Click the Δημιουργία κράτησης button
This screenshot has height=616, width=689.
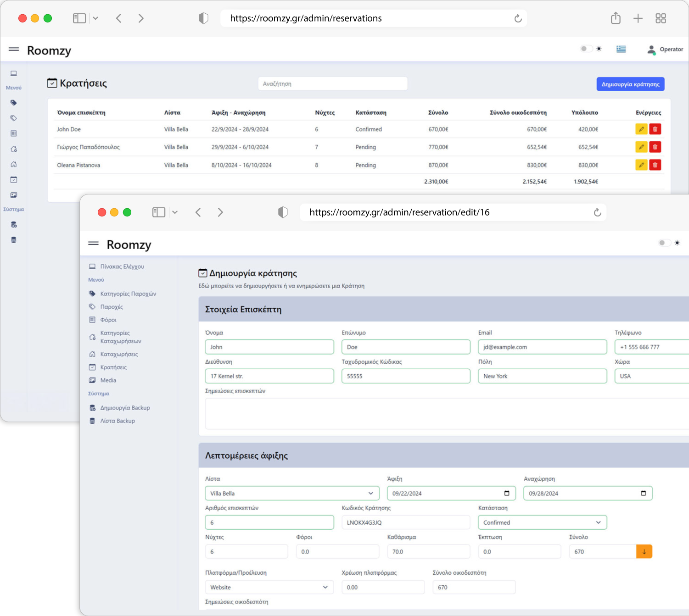pyautogui.click(x=630, y=84)
